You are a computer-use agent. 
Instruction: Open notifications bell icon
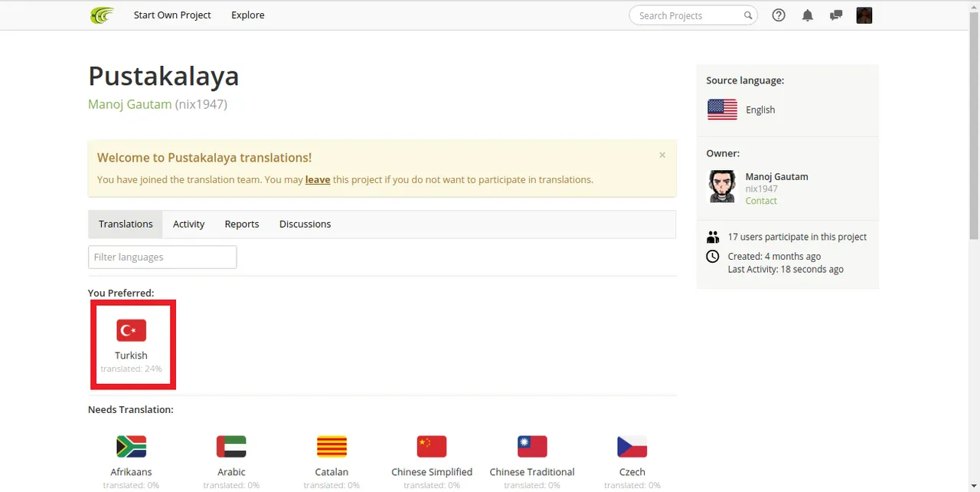click(x=808, y=15)
